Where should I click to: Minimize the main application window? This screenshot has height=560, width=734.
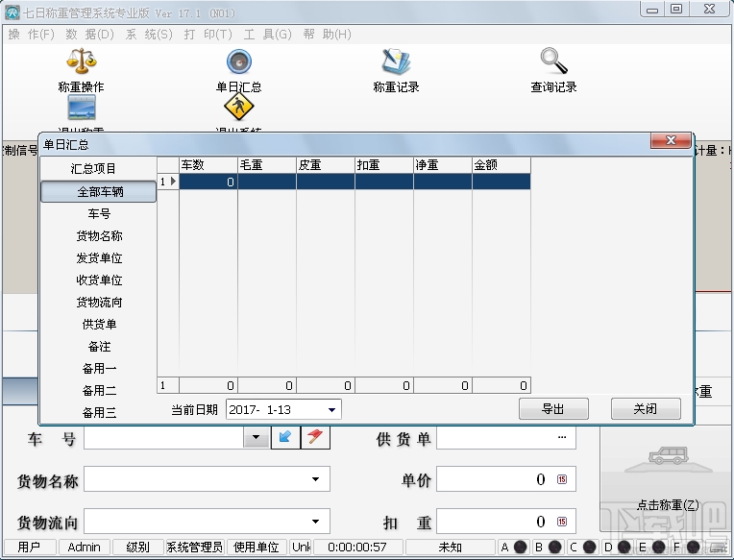(652, 10)
